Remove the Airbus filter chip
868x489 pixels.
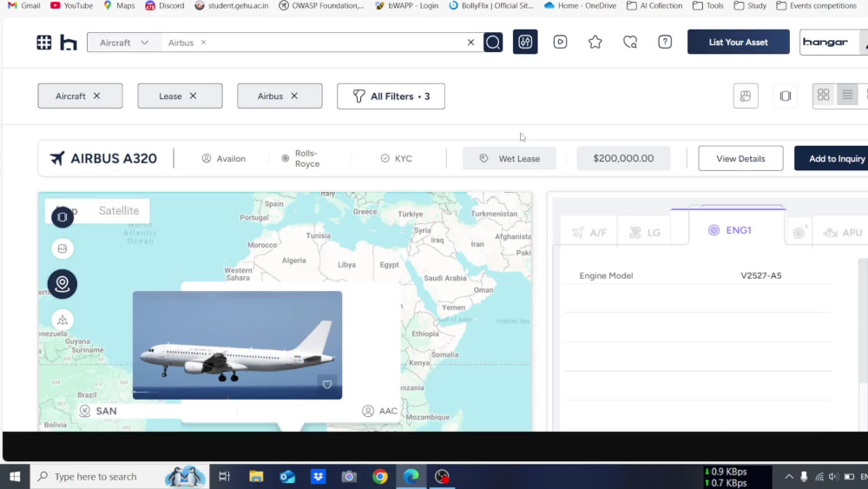[x=294, y=96]
